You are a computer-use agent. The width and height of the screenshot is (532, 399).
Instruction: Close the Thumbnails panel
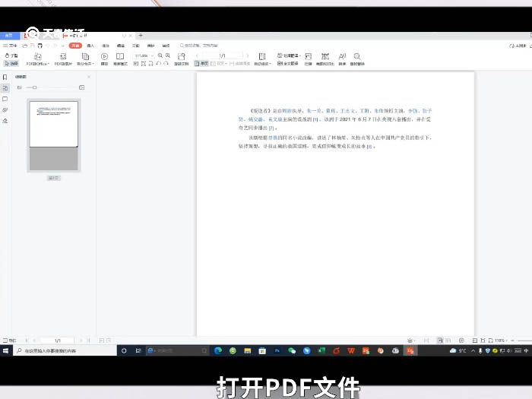point(89,77)
